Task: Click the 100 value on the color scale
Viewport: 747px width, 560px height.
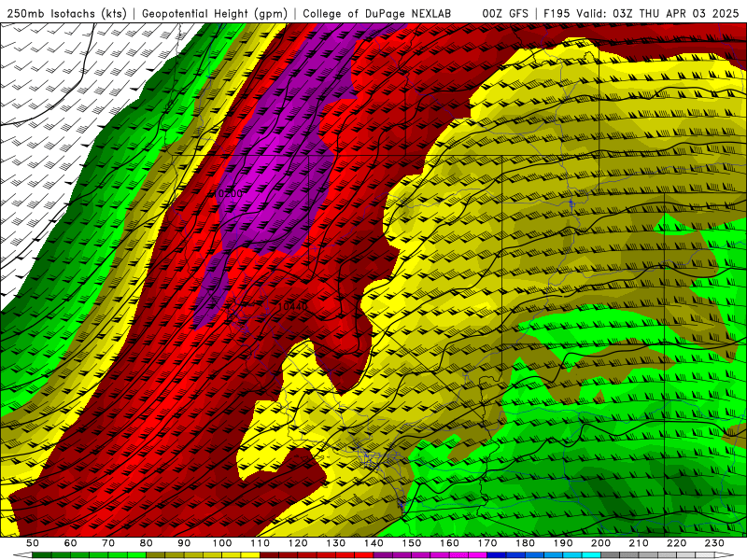Action: pyautogui.click(x=222, y=543)
